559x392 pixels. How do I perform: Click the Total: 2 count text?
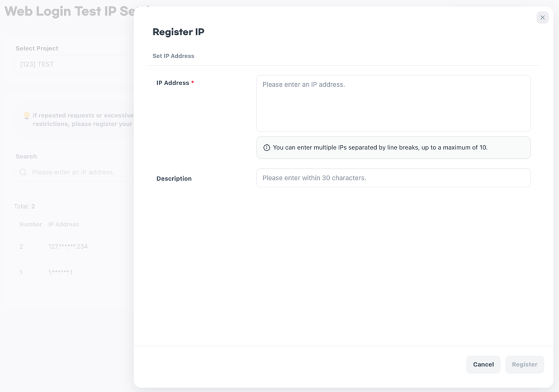click(25, 206)
